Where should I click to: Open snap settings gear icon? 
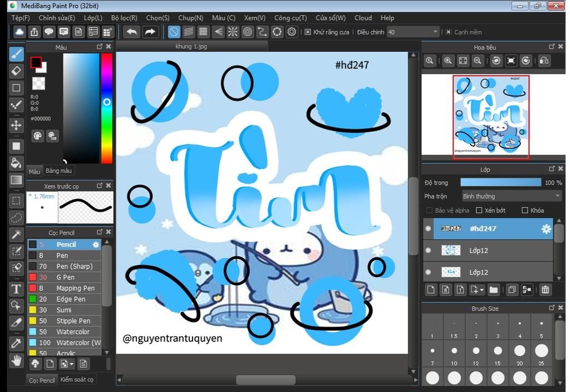tap(292, 32)
